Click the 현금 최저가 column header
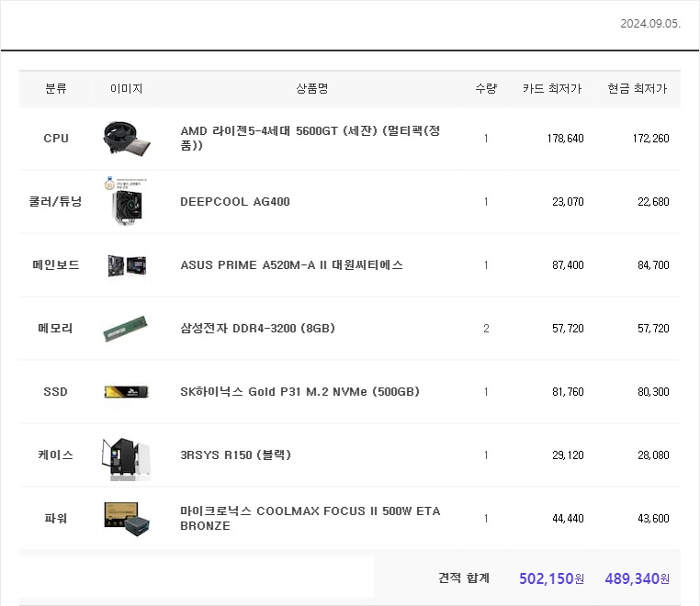 point(638,89)
